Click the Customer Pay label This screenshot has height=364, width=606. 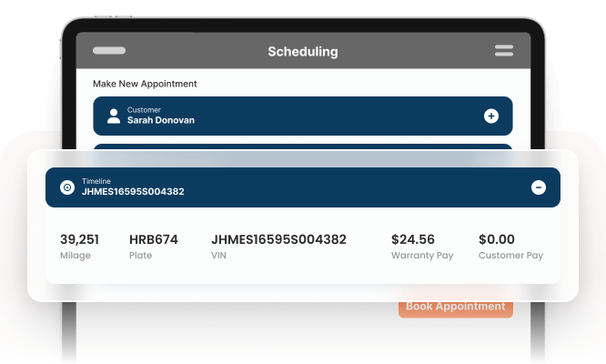[x=510, y=256]
